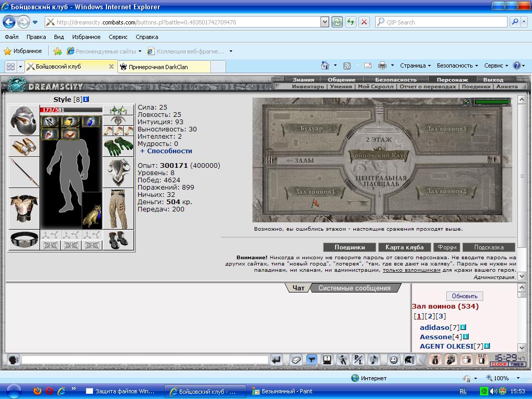The height and width of the screenshot is (399, 532).
Task: Click the chest armor equipment slot
Action: pyautogui.click(x=24, y=209)
